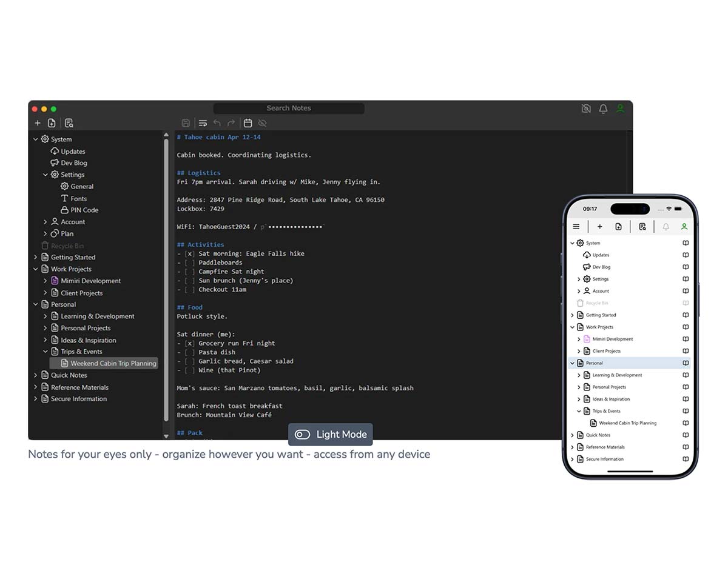Toggle word wrap icon in editor toolbar

[203, 123]
